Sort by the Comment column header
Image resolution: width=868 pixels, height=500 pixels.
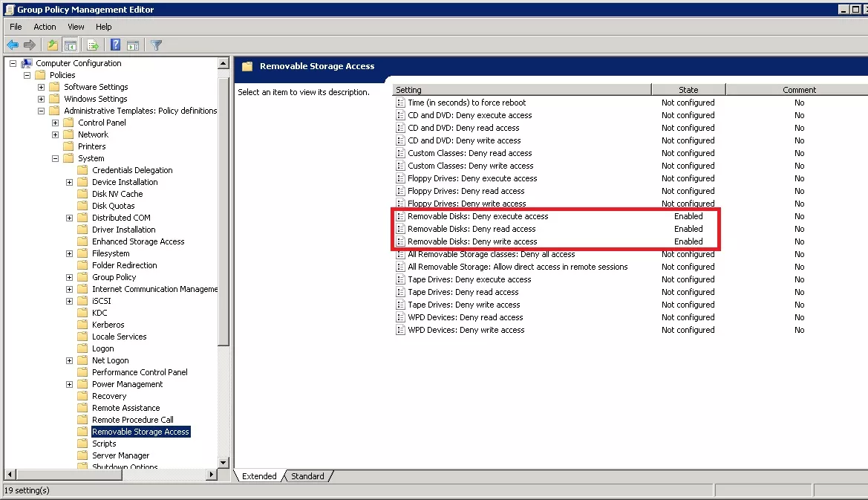799,90
